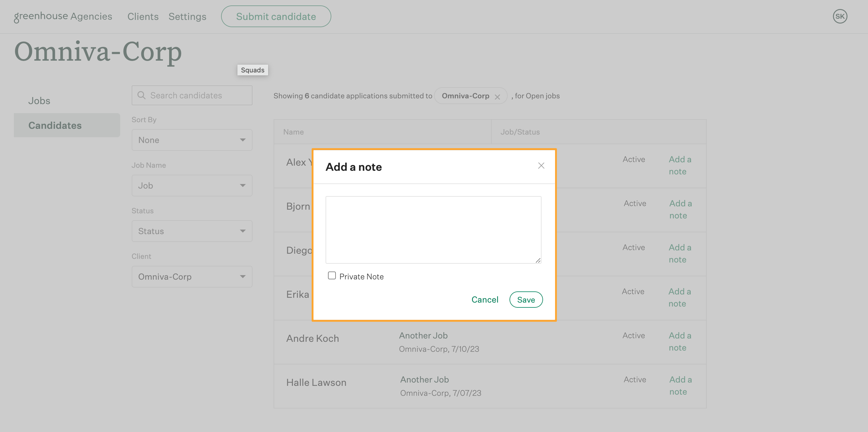
Task: Open the Clients menu item
Action: click(x=143, y=16)
